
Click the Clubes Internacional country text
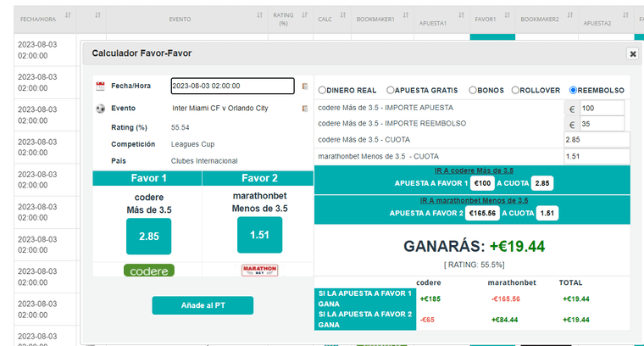click(x=204, y=161)
